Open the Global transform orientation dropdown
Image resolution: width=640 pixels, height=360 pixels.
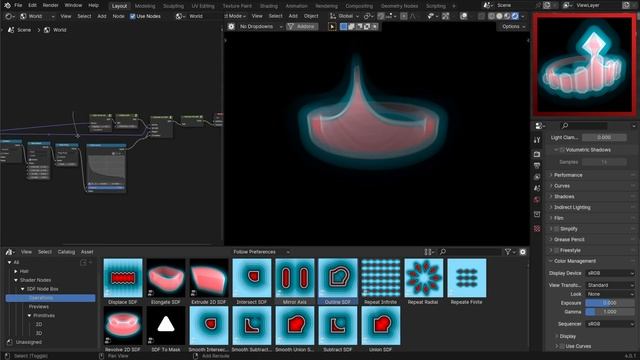(x=344, y=16)
